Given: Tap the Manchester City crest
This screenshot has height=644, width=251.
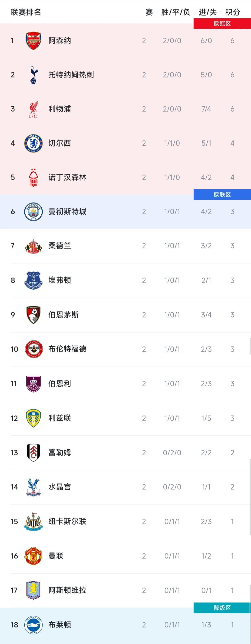Looking at the screenshot, I should click(x=33, y=211).
